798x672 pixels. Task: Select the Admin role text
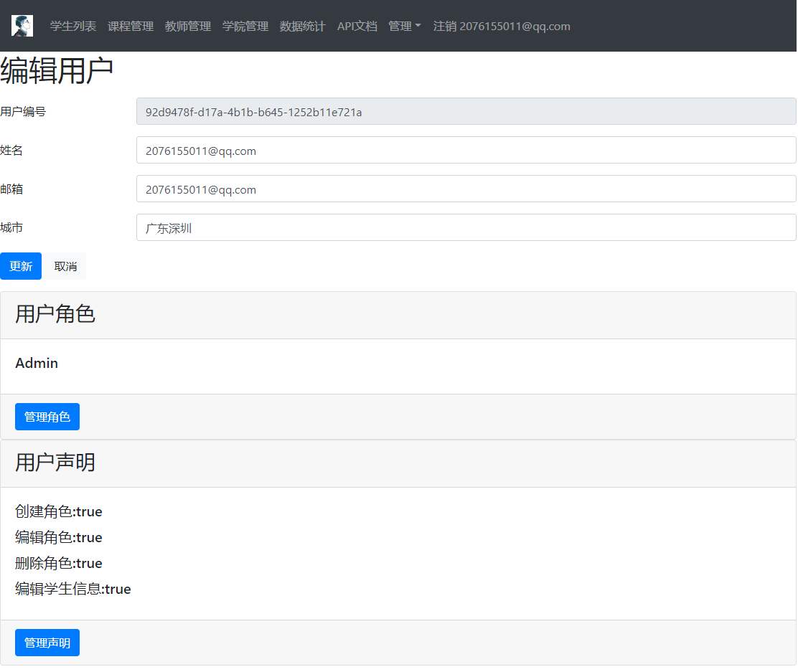click(x=37, y=363)
